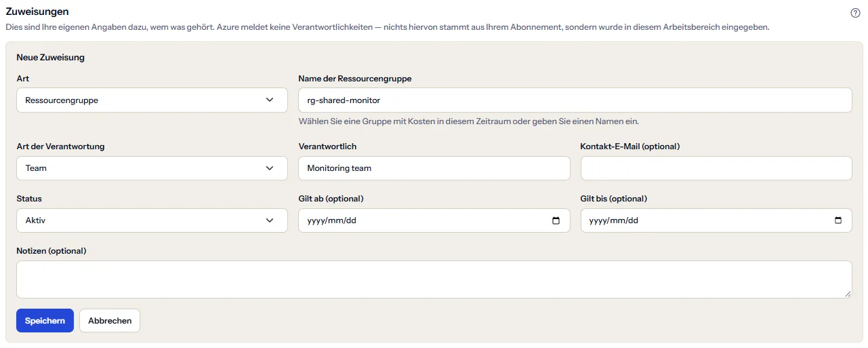Cancel with the Abbrechen button
Image resolution: width=868 pixels, height=348 pixels.
click(x=110, y=321)
